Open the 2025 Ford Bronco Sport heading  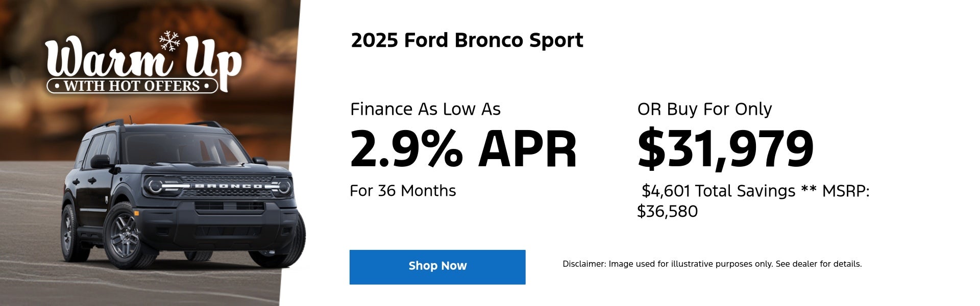(x=467, y=40)
